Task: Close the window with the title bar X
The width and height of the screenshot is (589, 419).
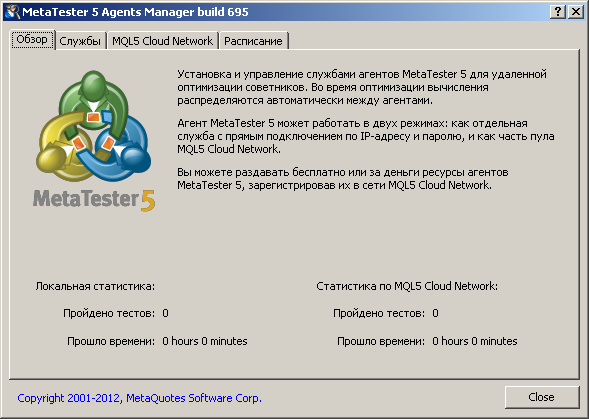Action: coord(575,12)
